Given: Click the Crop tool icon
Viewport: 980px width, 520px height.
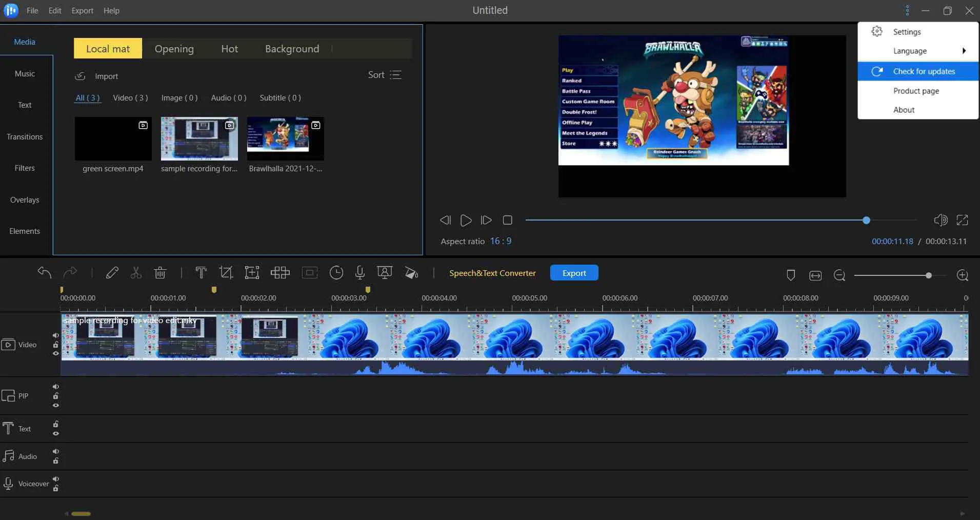Looking at the screenshot, I should tap(226, 272).
